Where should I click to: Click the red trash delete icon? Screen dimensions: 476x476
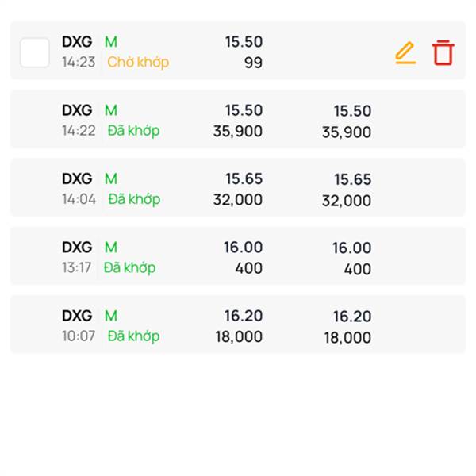[x=443, y=52]
